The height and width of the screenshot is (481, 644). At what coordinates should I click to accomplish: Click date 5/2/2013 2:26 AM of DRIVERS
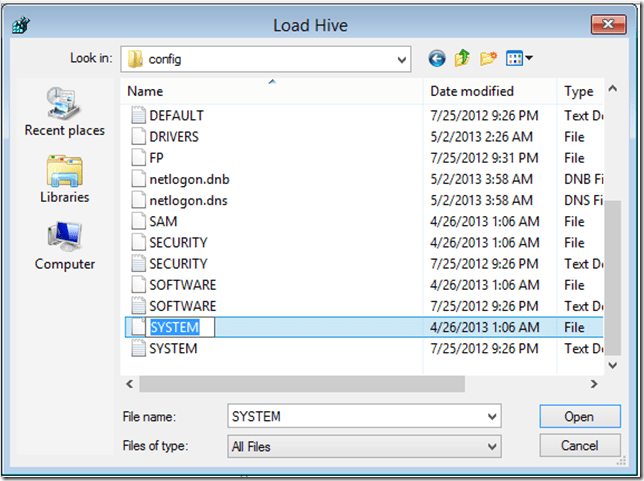tap(481, 137)
